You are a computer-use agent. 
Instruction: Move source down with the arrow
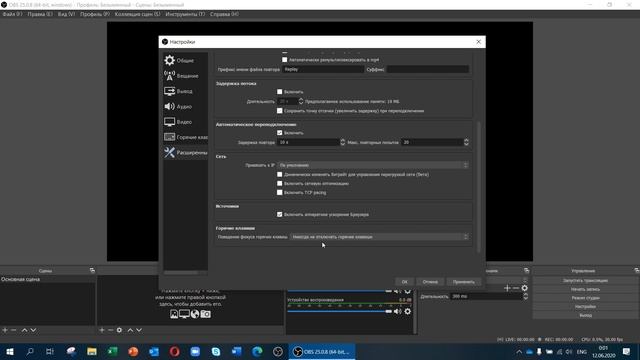tap(139, 330)
